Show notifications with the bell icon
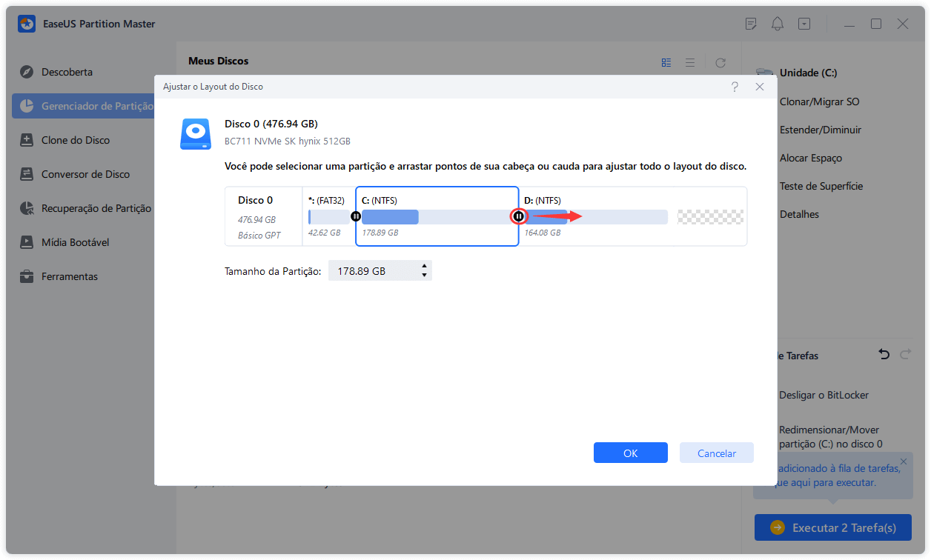Viewport: 931px width, 560px height. (x=778, y=24)
